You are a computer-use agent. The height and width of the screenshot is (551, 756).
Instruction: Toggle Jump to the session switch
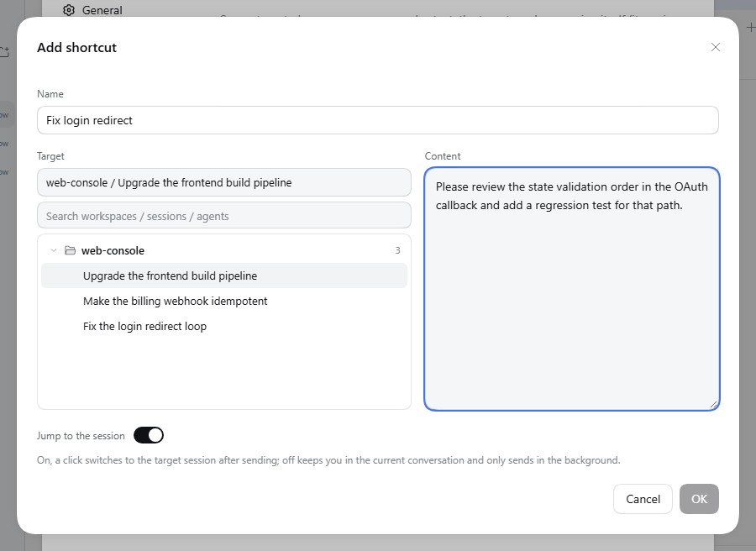click(x=149, y=435)
